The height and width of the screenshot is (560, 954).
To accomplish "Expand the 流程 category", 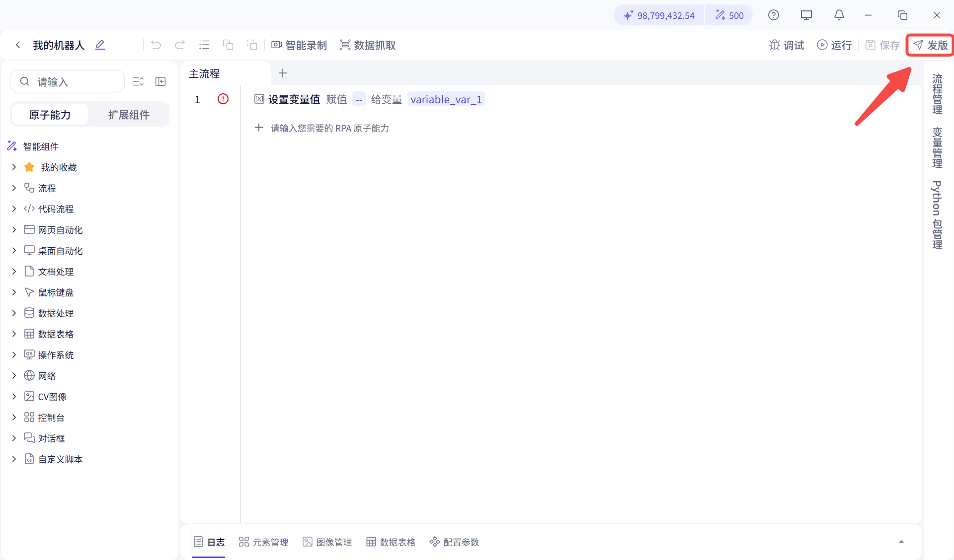I will 14,188.
